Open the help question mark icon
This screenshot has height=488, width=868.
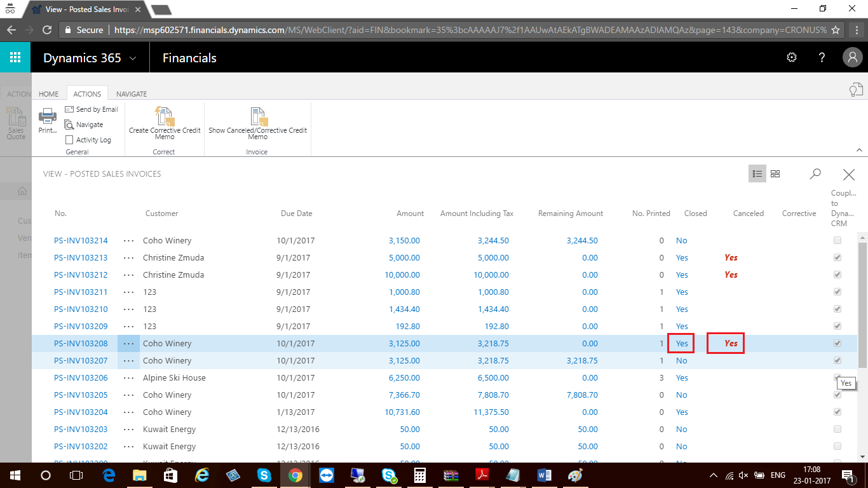822,58
